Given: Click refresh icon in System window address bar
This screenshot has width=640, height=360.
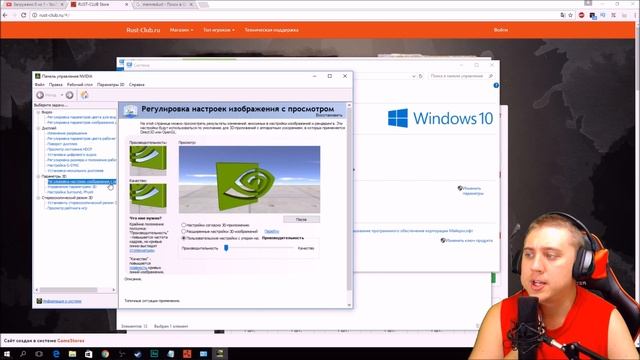Looking at the screenshot, I should (420, 76).
